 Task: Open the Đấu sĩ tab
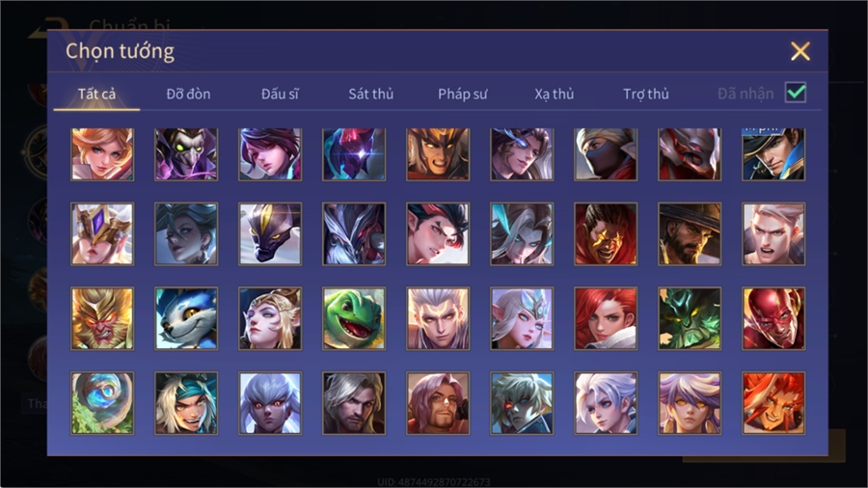click(x=280, y=95)
